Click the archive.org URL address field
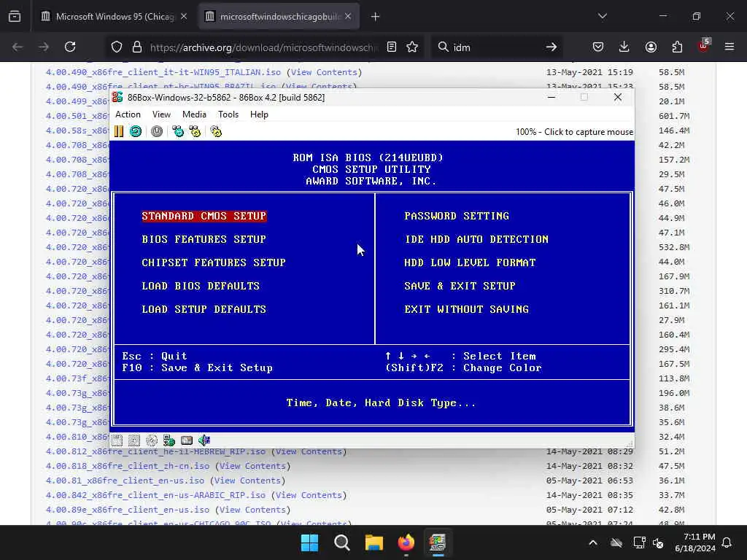 pyautogui.click(x=263, y=47)
